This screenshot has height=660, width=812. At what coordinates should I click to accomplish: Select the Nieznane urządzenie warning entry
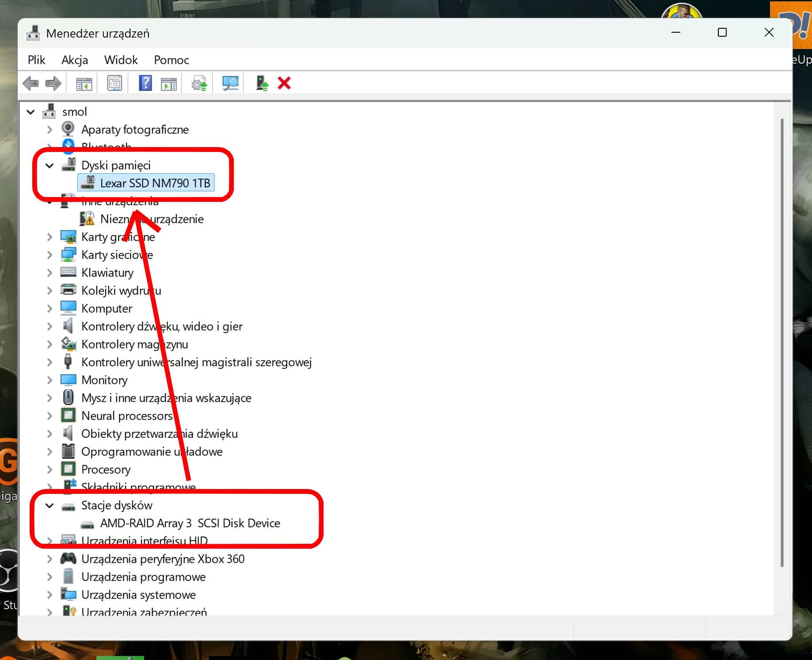tap(152, 219)
